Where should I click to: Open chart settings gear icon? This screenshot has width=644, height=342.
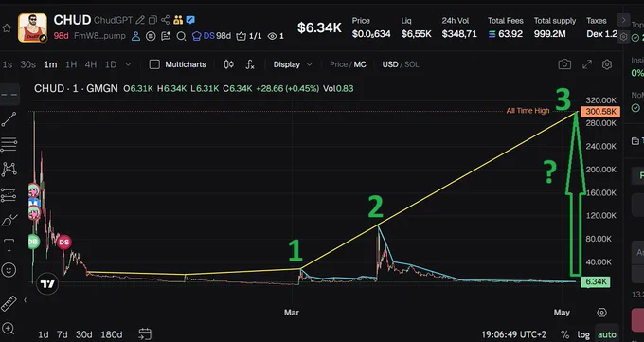607,64
